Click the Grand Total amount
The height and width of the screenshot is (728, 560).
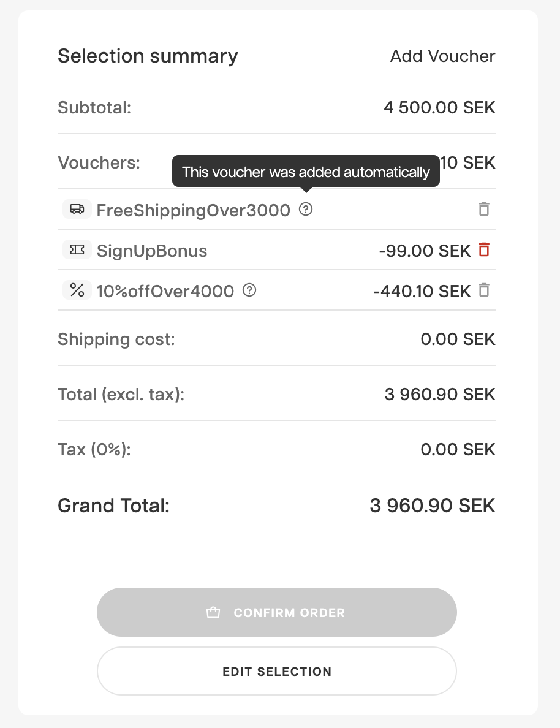click(x=432, y=506)
